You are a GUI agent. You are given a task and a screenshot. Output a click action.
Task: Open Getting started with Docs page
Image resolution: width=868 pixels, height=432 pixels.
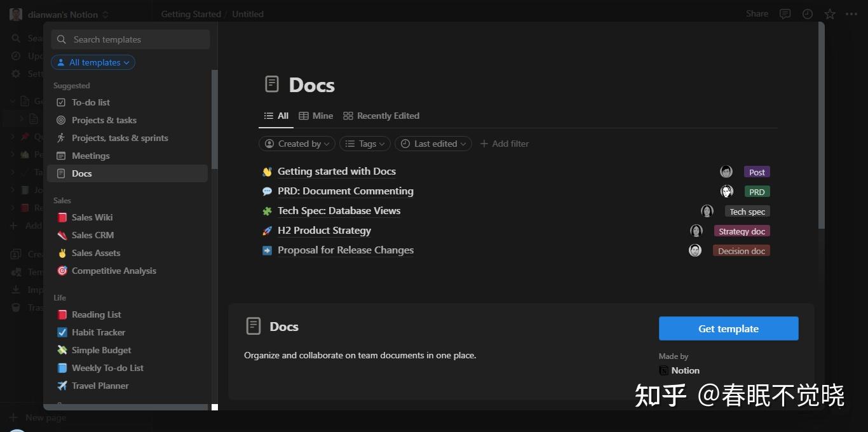[x=337, y=172]
